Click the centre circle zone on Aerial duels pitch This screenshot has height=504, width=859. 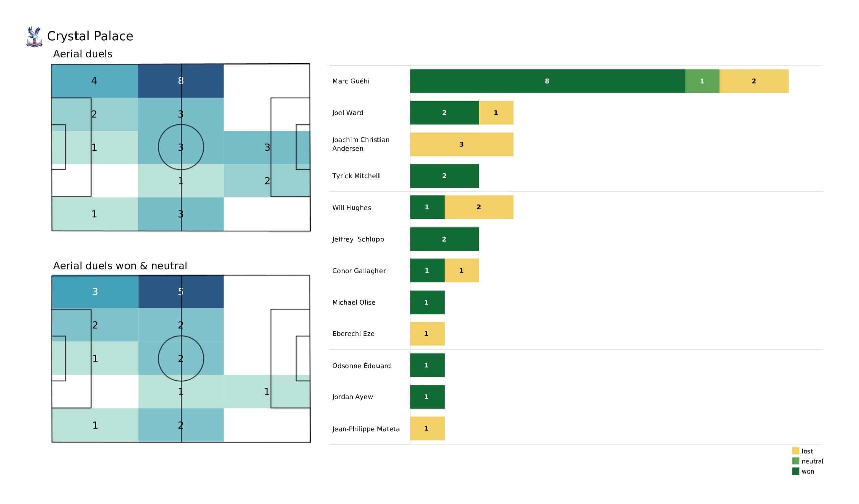tap(181, 147)
